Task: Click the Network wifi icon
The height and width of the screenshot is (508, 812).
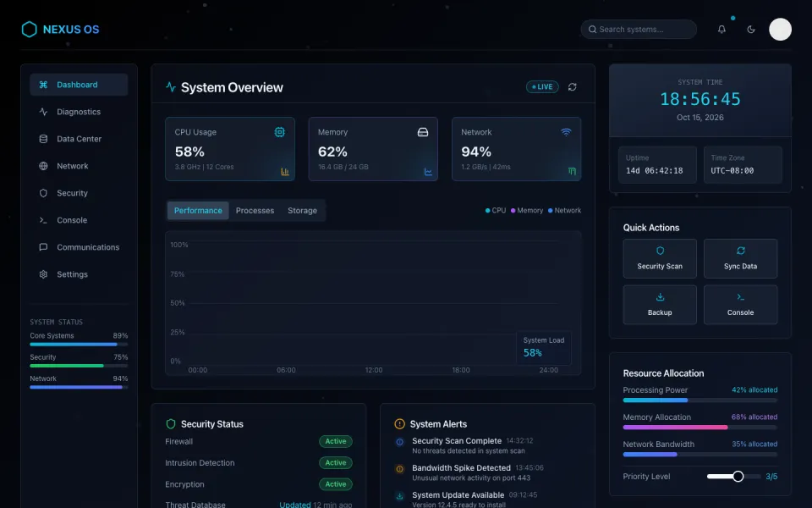Action: coord(566,132)
